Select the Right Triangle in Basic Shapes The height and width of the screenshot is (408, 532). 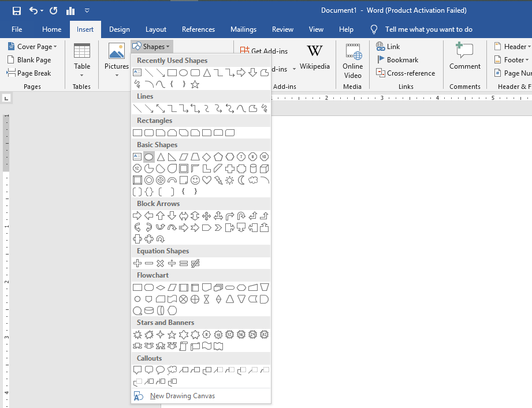point(172,157)
